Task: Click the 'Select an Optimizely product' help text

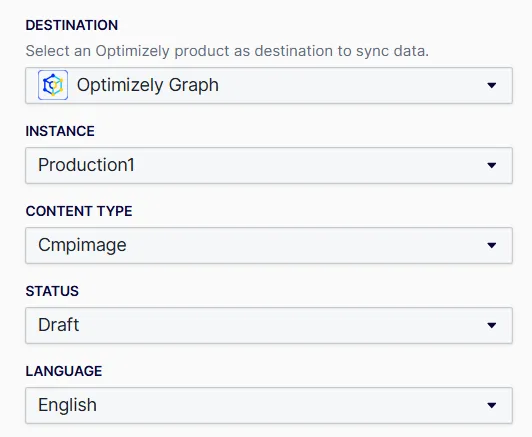Action: click(227, 51)
